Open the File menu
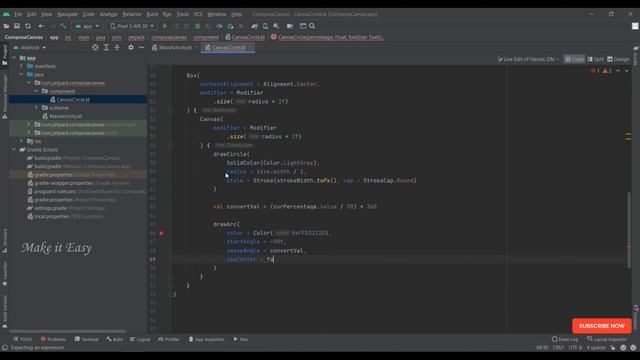640x360 pixels. [18, 14]
